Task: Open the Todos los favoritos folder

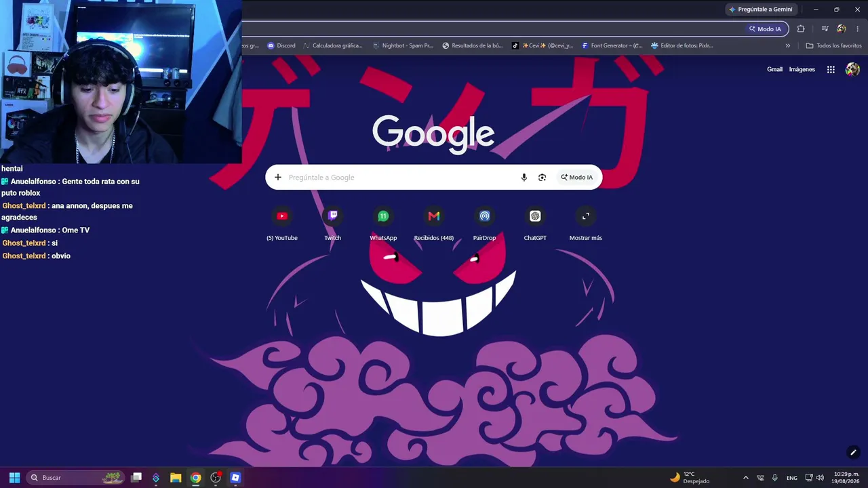Action: (x=833, y=45)
